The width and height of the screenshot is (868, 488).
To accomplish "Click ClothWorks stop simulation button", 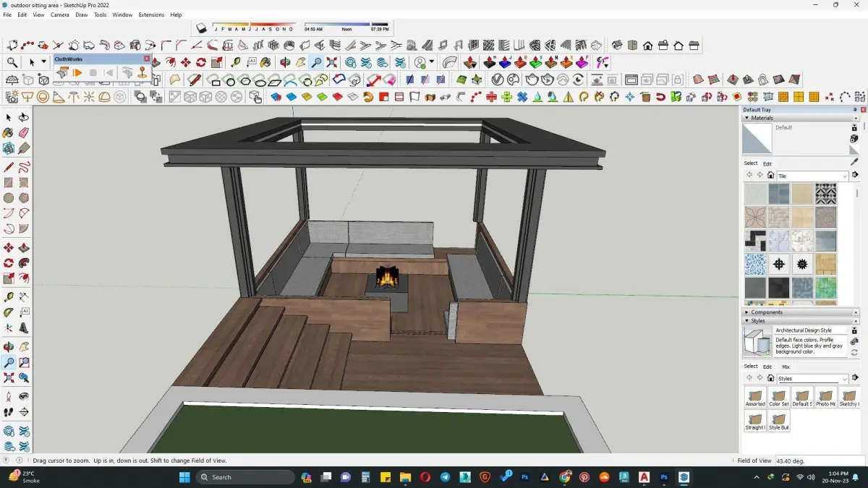I will pos(93,72).
